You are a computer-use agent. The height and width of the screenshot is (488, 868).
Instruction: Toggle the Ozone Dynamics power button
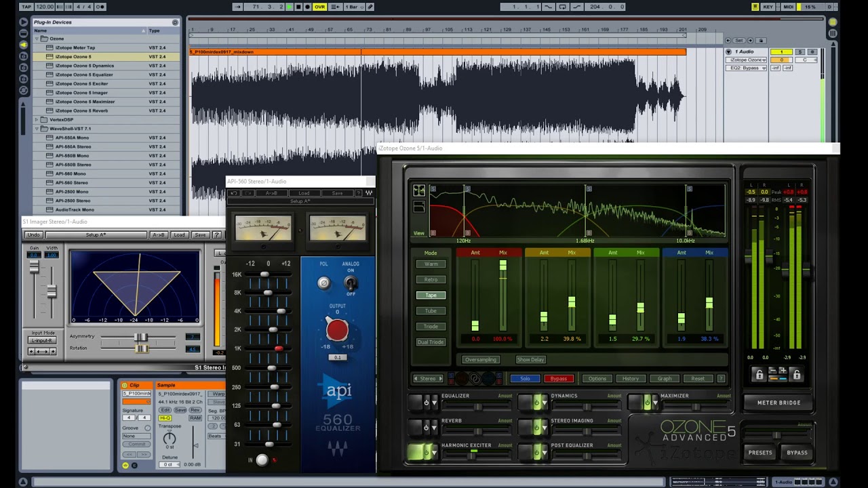[x=536, y=403]
